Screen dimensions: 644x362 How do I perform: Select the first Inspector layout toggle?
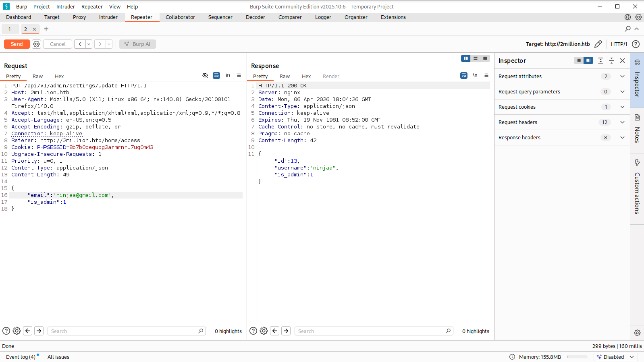pos(579,60)
